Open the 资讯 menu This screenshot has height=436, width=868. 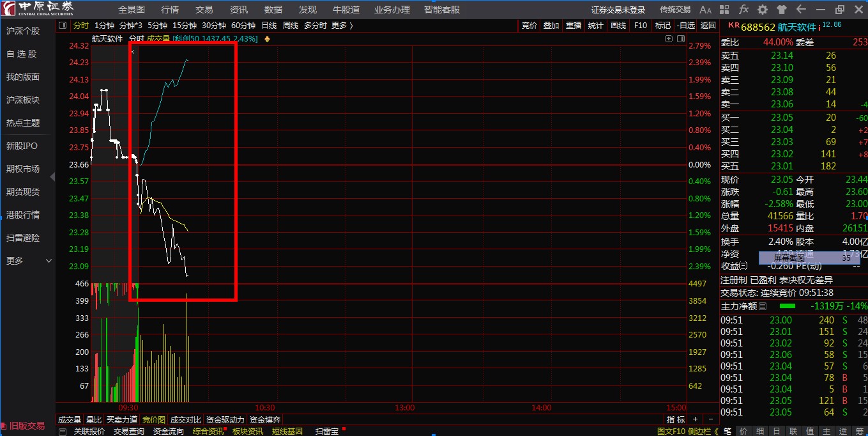239,10
